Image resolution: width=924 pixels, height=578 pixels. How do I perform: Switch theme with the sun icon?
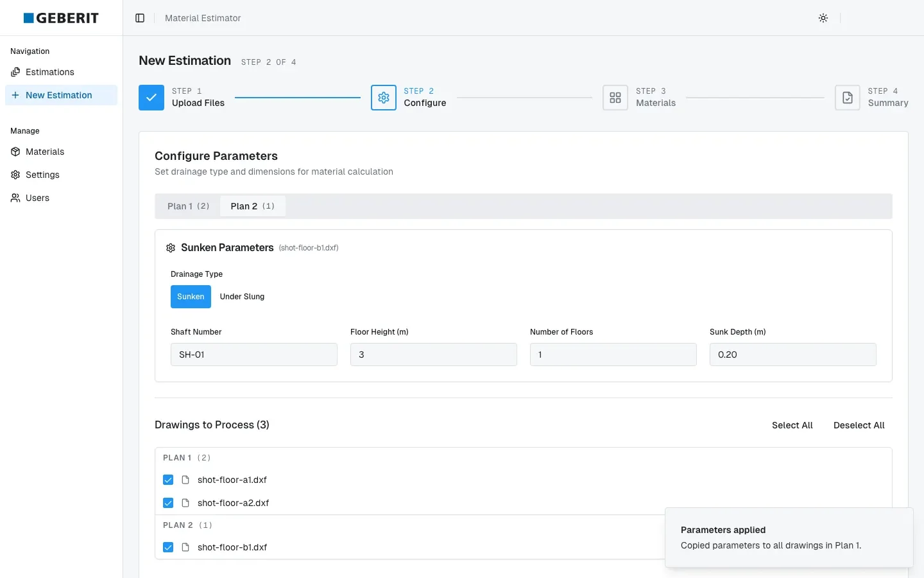823,18
